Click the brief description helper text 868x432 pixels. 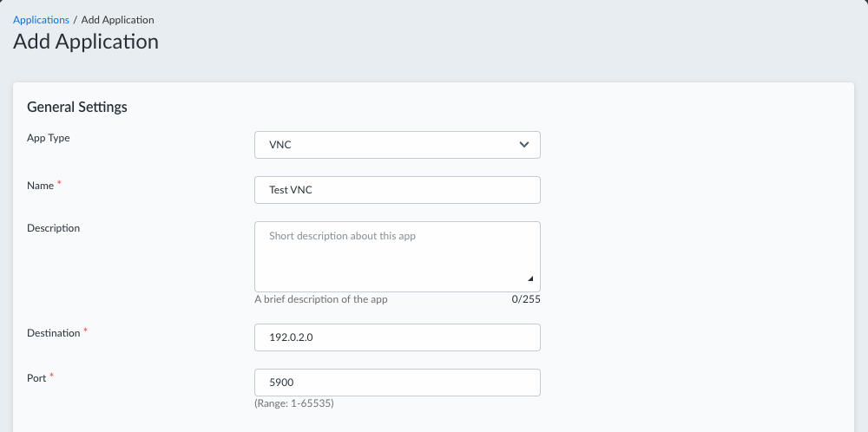click(x=321, y=299)
